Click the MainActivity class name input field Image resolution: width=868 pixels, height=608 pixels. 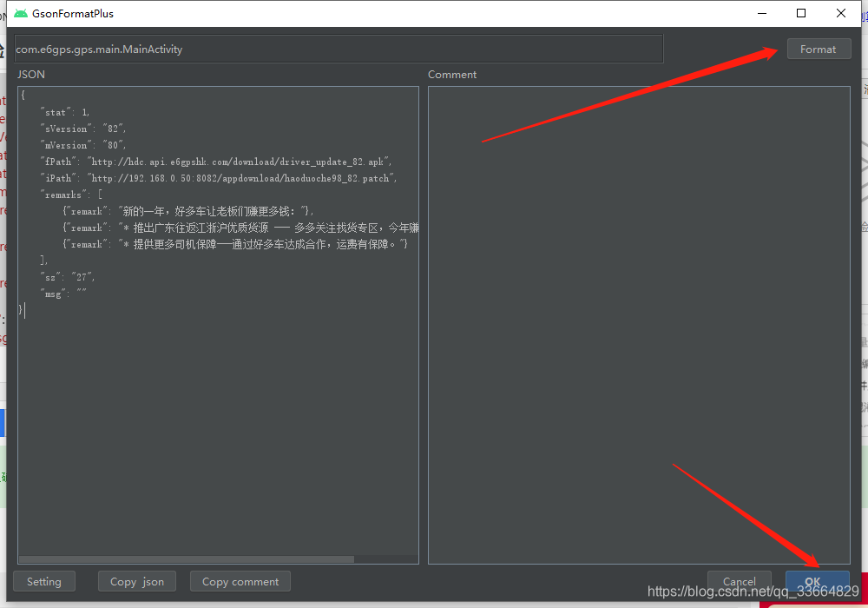(337, 49)
